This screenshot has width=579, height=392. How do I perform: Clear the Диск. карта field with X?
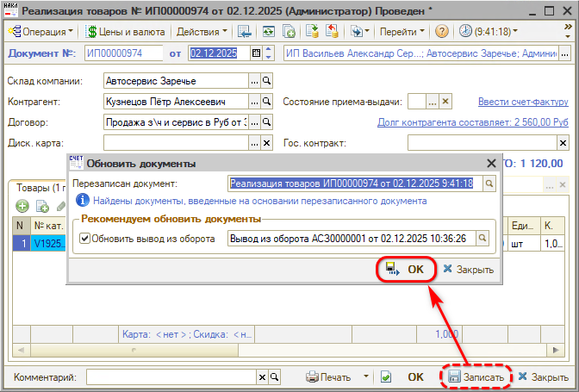pyautogui.click(x=267, y=143)
